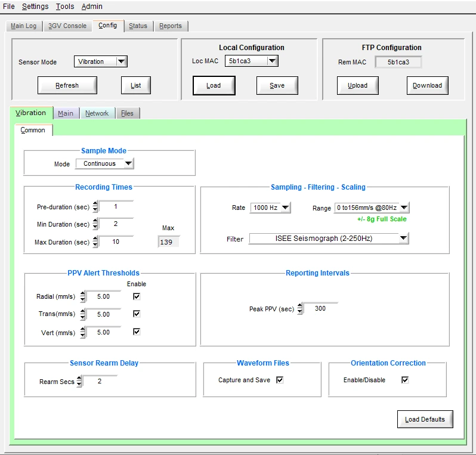Toggle the Radial alert enable checkbox
The width and height of the screenshot is (476, 455).
137,296
